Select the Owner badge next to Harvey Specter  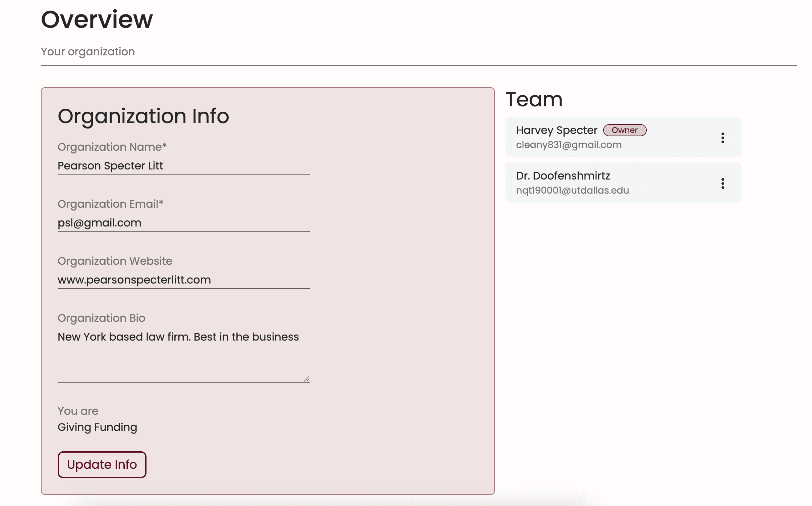pyautogui.click(x=625, y=130)
